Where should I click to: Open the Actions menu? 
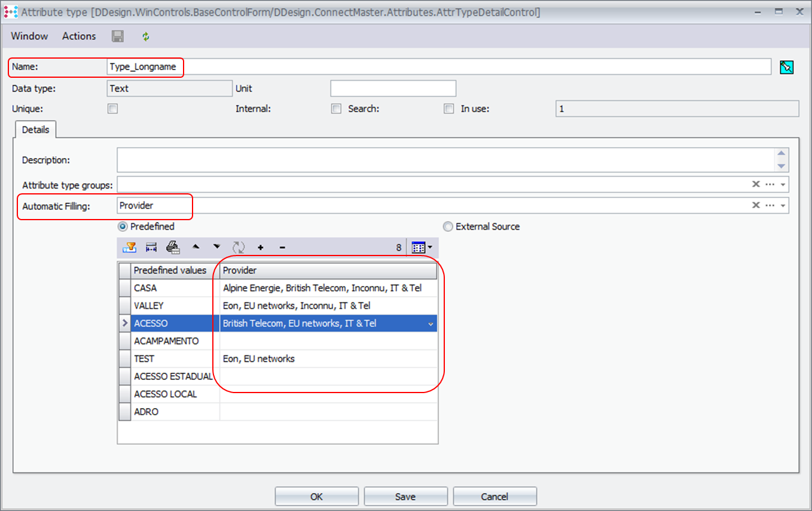tap(79, 36)
